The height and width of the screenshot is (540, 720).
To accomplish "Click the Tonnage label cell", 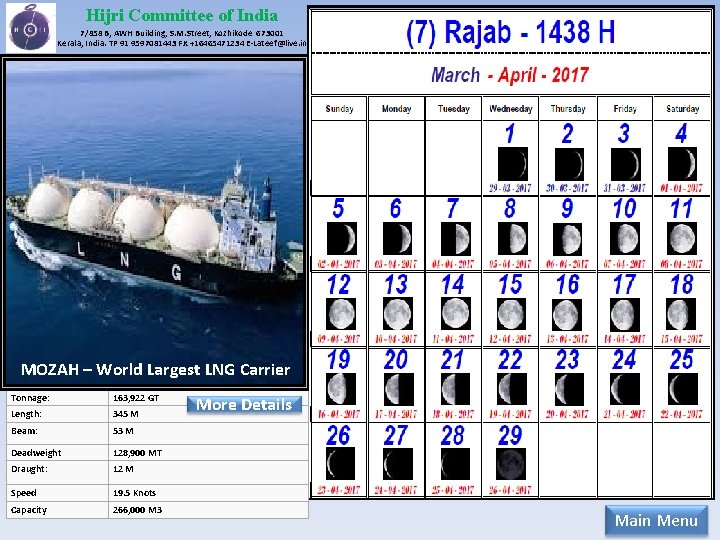I will (57, 398).
